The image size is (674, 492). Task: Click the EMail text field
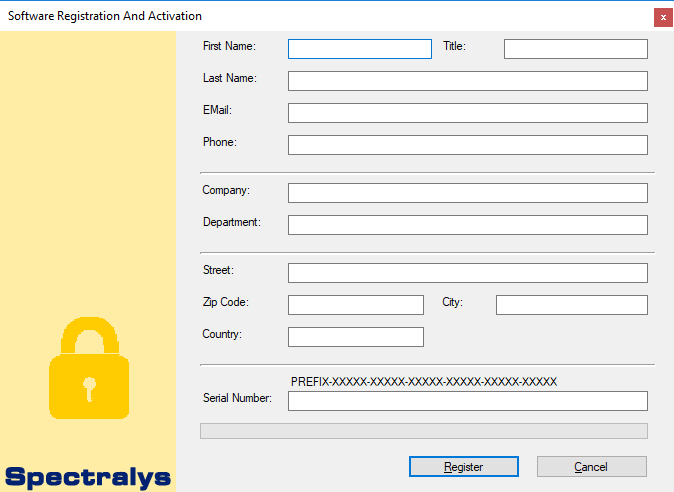467,113
